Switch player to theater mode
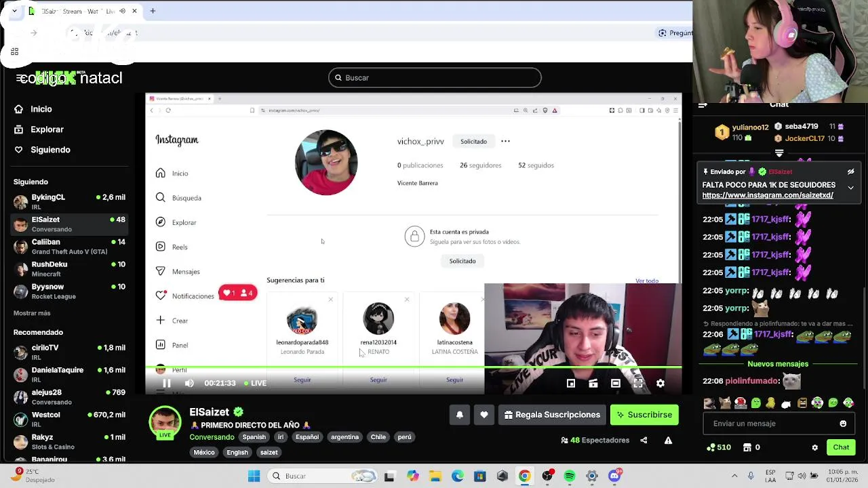This screenshot has width=868, height=488. point(616,384)
